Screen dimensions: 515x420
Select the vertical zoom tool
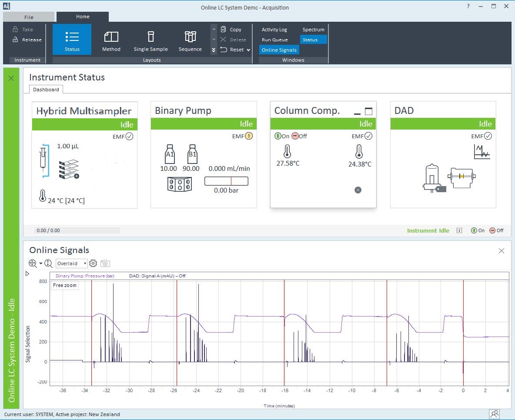tap(48, 263)
